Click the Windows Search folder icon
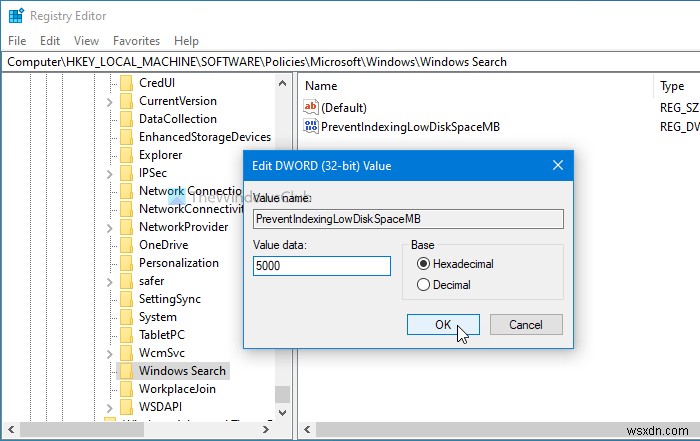 (x=126, y=371)
